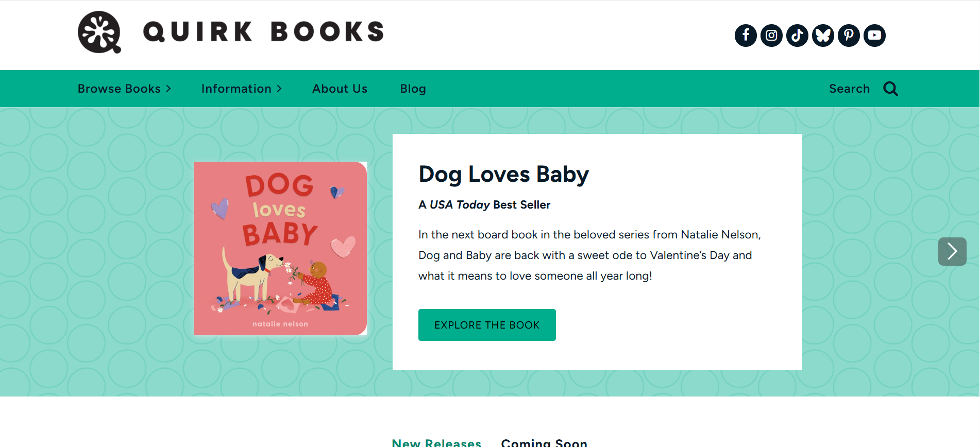Screen dimensions: 980x447
Task: Select the New Releases tab
Action: (436, 442)
